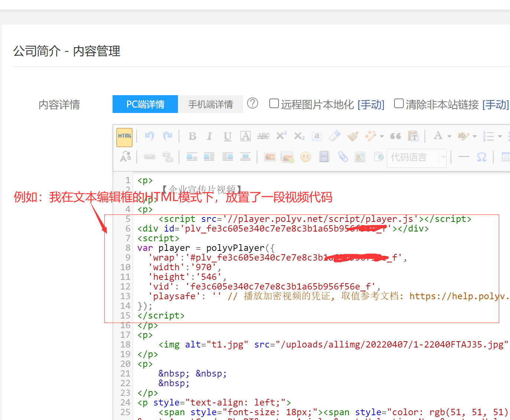Open the font color dropdown arrow
510x420 pixels.
pyautogui.click(x=449, y=136)
